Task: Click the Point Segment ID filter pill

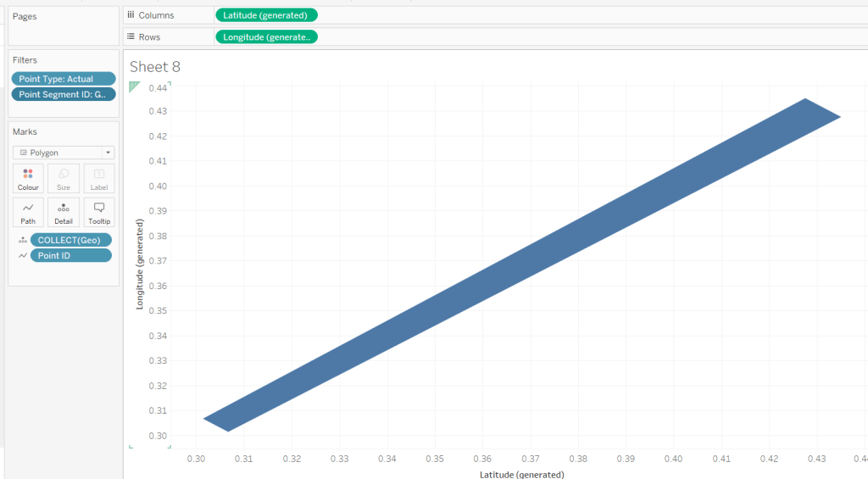Action: tap(64, 95)
